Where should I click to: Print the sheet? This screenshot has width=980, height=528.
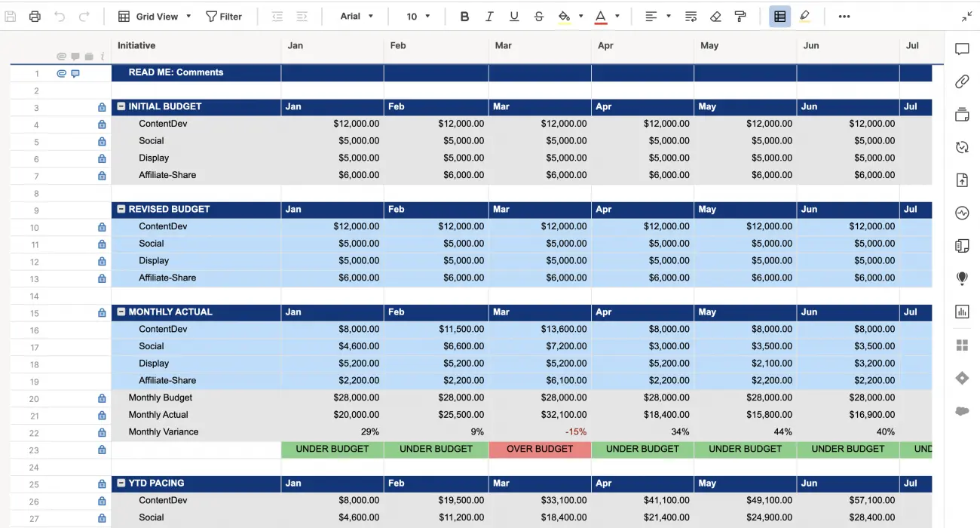[35, 16]
